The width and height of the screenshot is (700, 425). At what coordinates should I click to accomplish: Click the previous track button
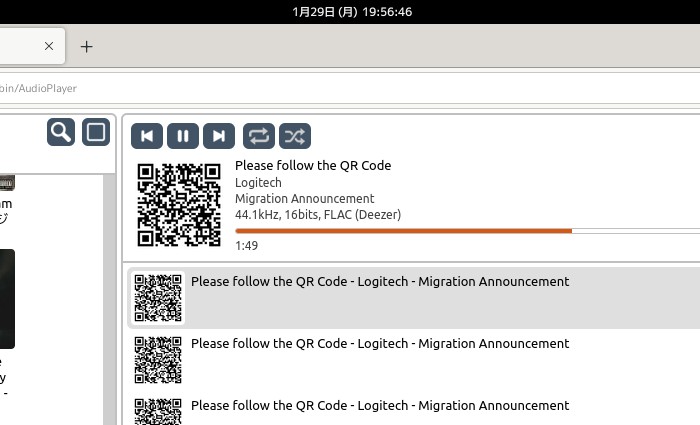click(146, 136)
